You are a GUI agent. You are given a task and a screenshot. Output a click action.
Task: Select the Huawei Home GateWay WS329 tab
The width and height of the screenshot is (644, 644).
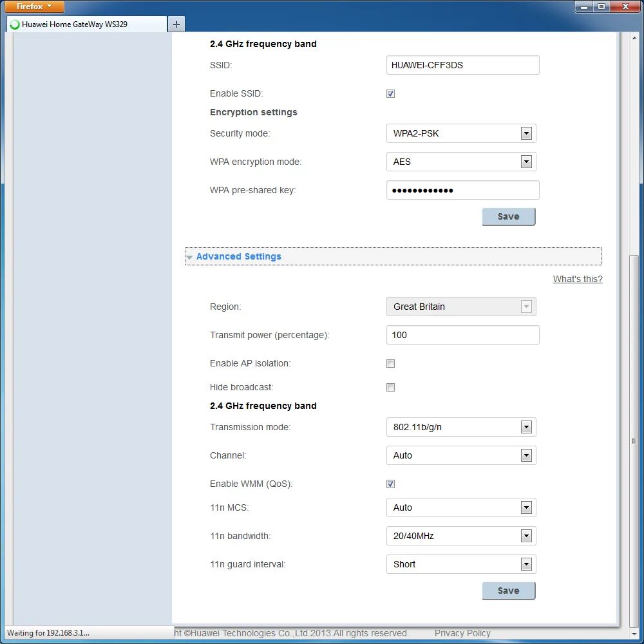pyautogui.click(x=87, y=24)
